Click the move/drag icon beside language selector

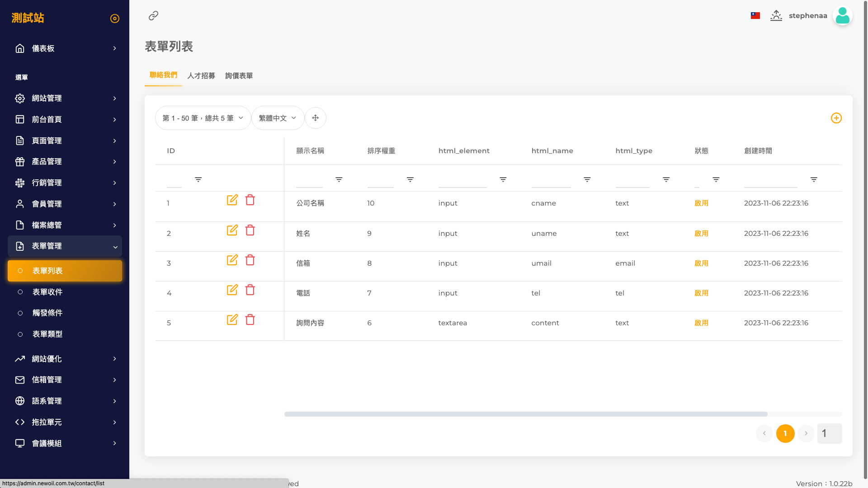316,118
